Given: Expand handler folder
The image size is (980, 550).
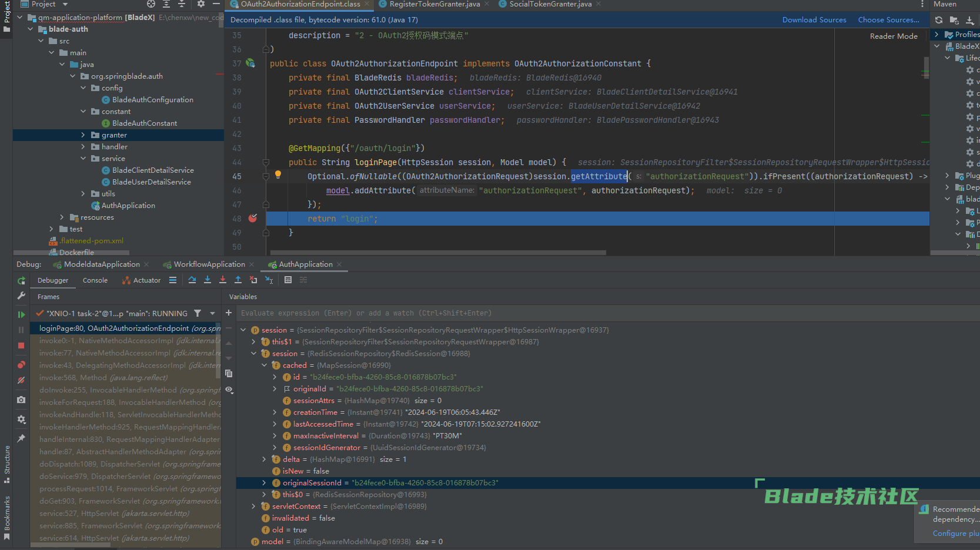Looking at the screenshot, I should coord(83,147).
